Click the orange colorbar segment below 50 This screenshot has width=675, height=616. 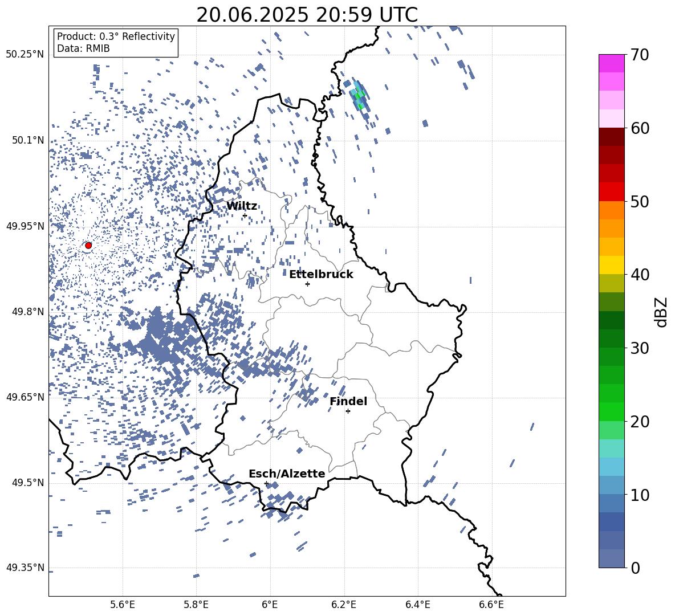(611, 210)
